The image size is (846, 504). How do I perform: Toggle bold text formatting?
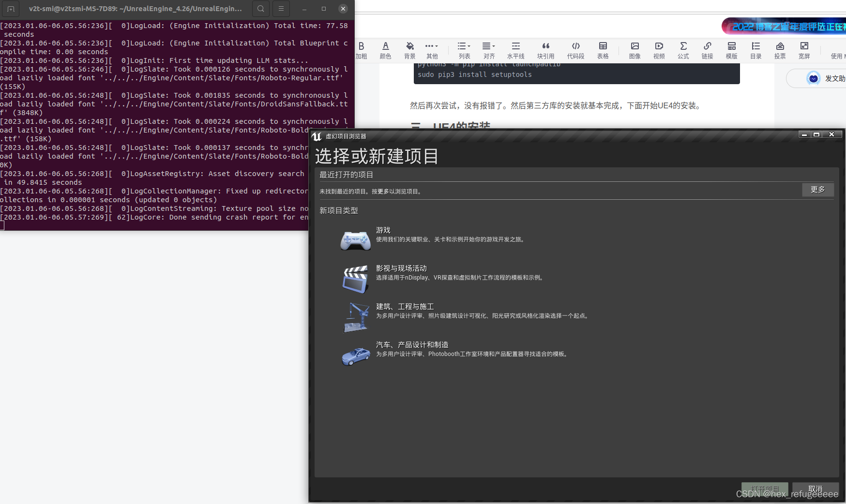[x=362, y=50]
